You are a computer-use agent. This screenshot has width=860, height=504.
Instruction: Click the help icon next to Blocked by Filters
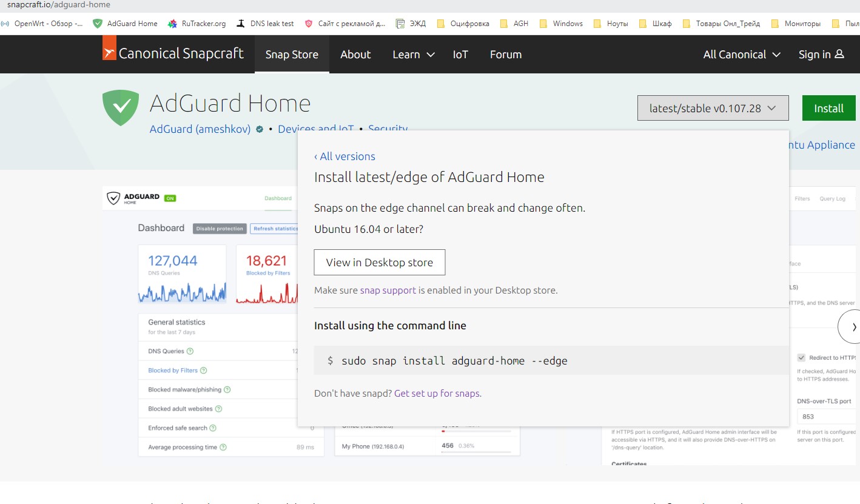[x=203, y=371]
